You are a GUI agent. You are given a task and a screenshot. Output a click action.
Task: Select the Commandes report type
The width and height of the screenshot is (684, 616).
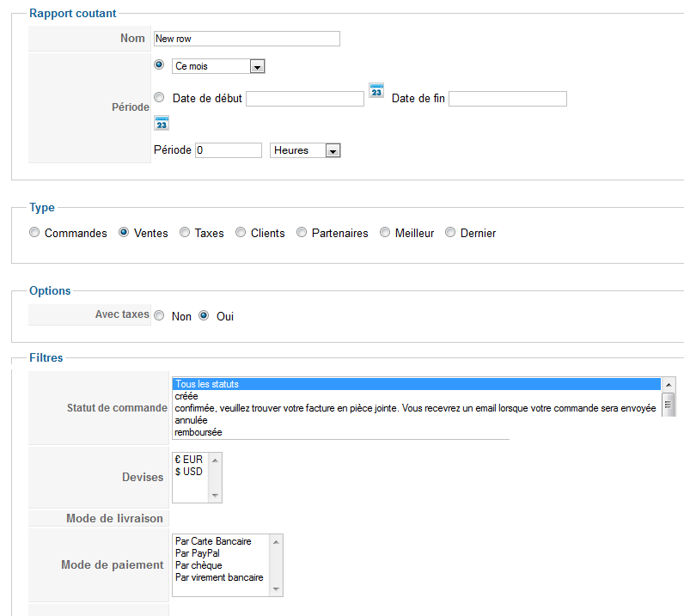[34, 232]
